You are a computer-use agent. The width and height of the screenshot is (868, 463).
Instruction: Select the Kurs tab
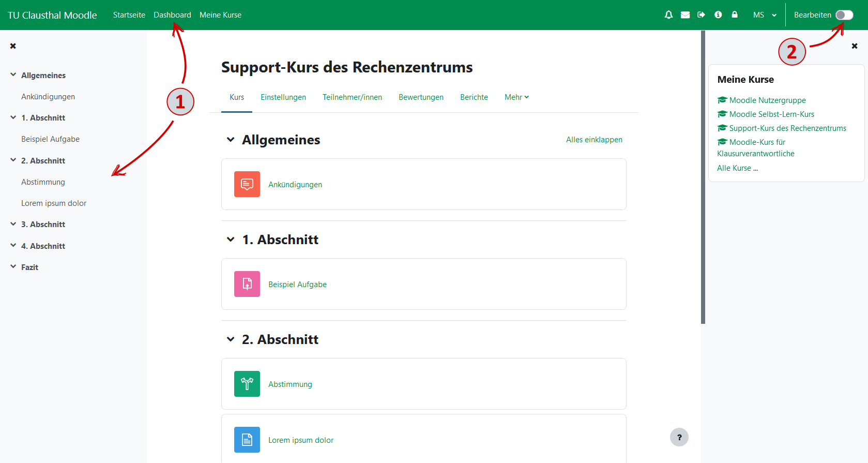click(x=237, y=97)
